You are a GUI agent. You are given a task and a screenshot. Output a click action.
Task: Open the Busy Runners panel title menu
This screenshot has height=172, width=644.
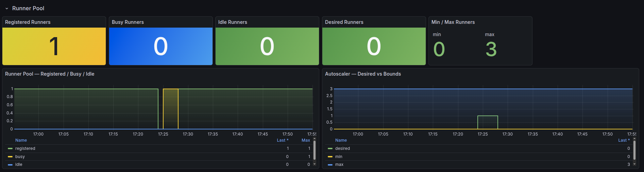[x=128, y=22]
